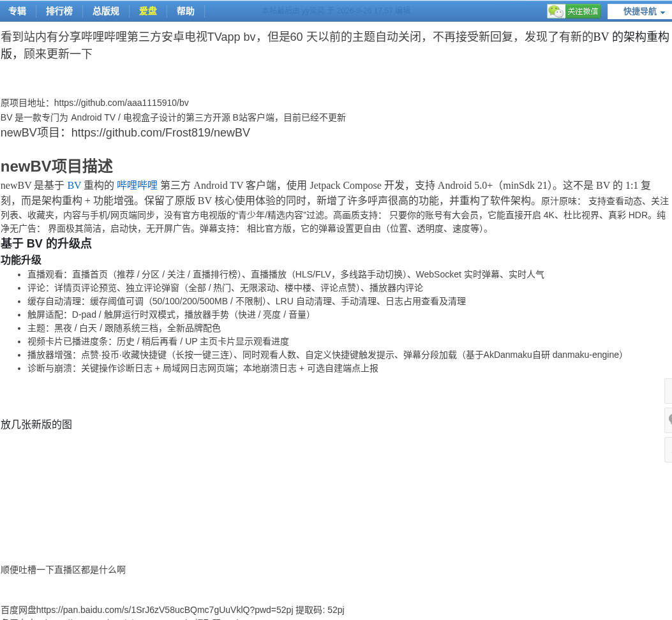Follow the blue 哔哩哔哩 link
This screenshot has width=672, height=620.
point(137,186)
